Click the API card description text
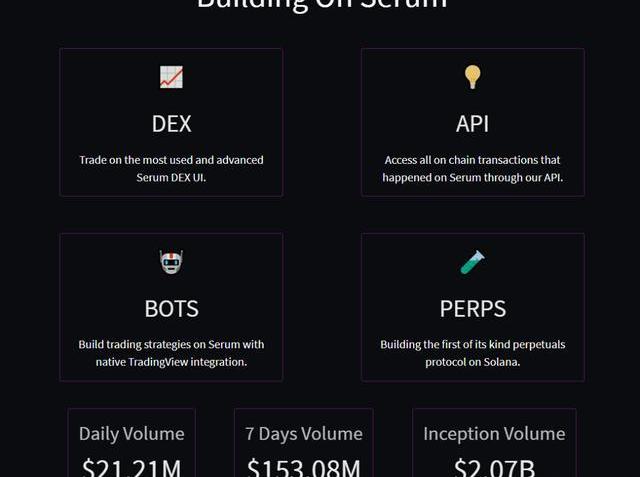 [472, 168]
